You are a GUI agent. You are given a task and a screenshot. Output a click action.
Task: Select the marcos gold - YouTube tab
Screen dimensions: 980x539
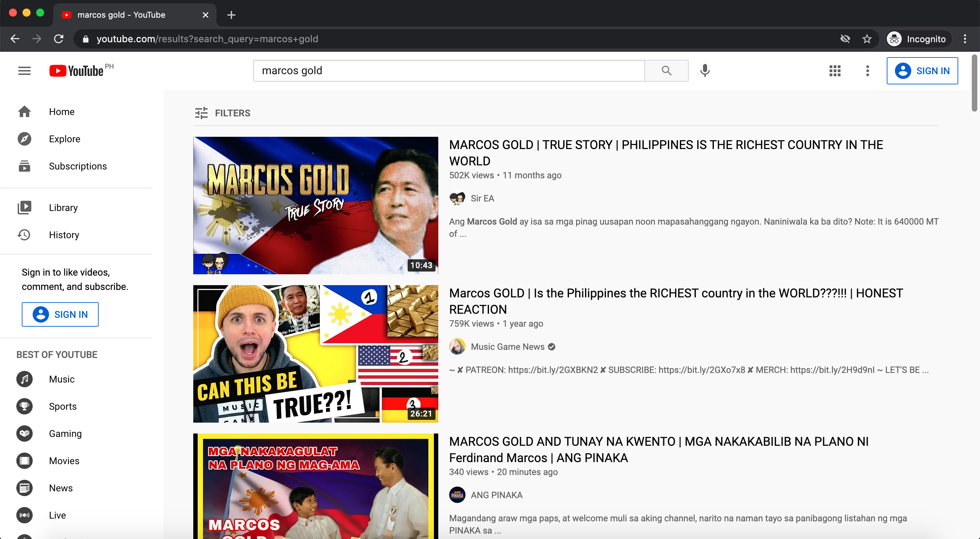click(x=135, y=15)
